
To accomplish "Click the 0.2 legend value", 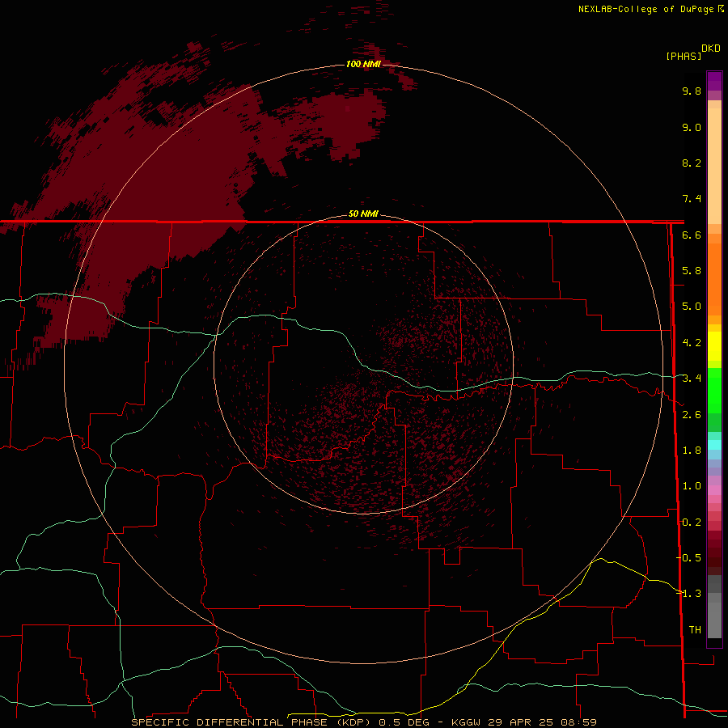I will coord(692,523).
